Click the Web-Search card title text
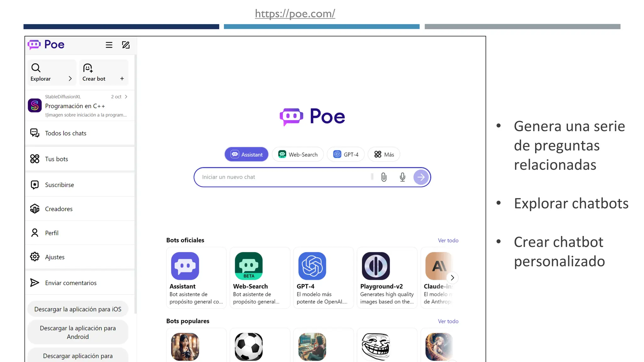This screenshot has width=644, height=362. (x=250, y=286)
